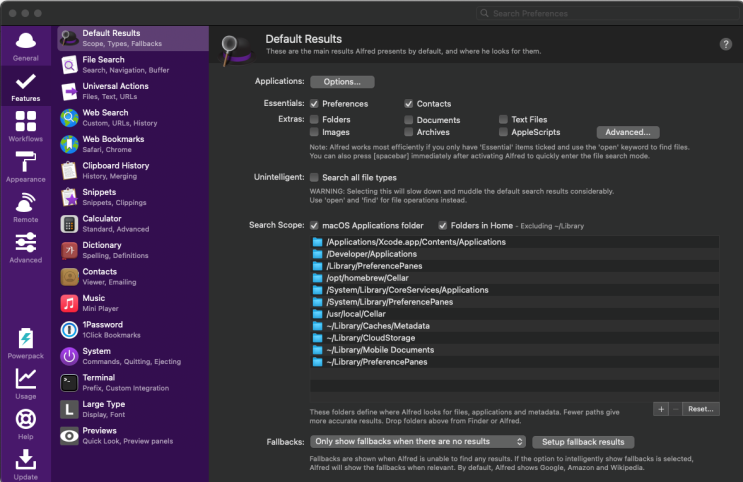Screen dimensions: 743x482
Task: Open the Powerpack battery icon
Action: [26, 338]
